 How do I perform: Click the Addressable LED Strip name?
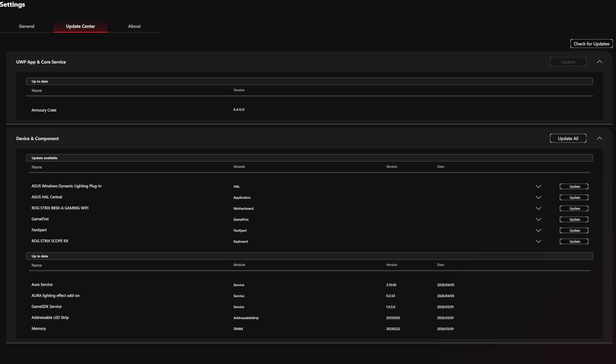50,317
